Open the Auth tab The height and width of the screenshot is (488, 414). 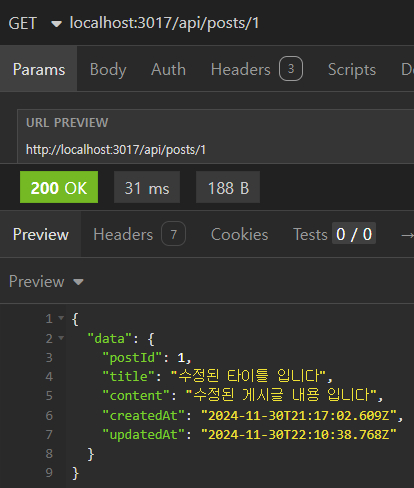tap(168, 69)
